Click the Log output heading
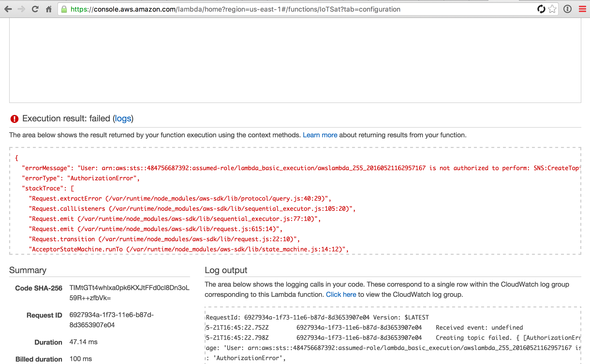 point(226,270)
